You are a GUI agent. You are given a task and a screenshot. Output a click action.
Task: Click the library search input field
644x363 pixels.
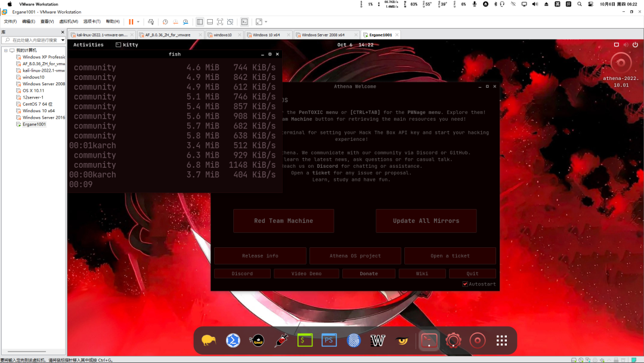(x=33, y=40)
